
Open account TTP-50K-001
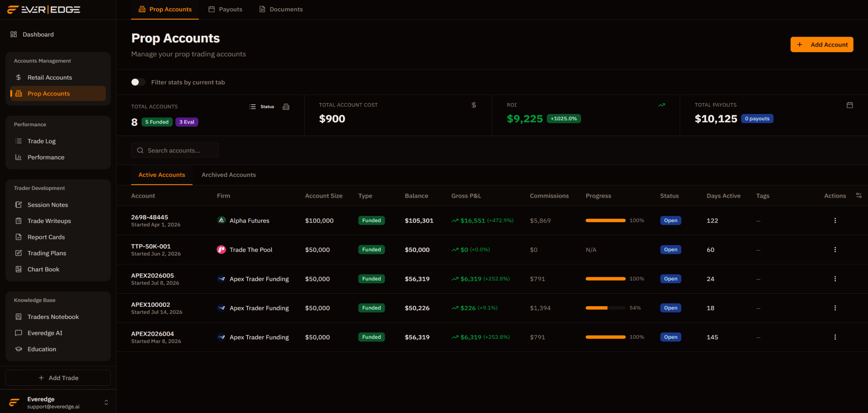click(x=151, y=247)
